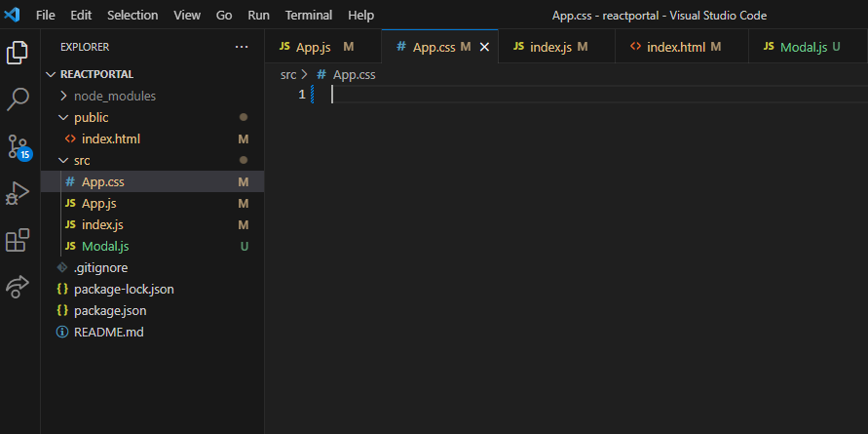Click the git icon beside .gitignore

[x=62, y=268]
